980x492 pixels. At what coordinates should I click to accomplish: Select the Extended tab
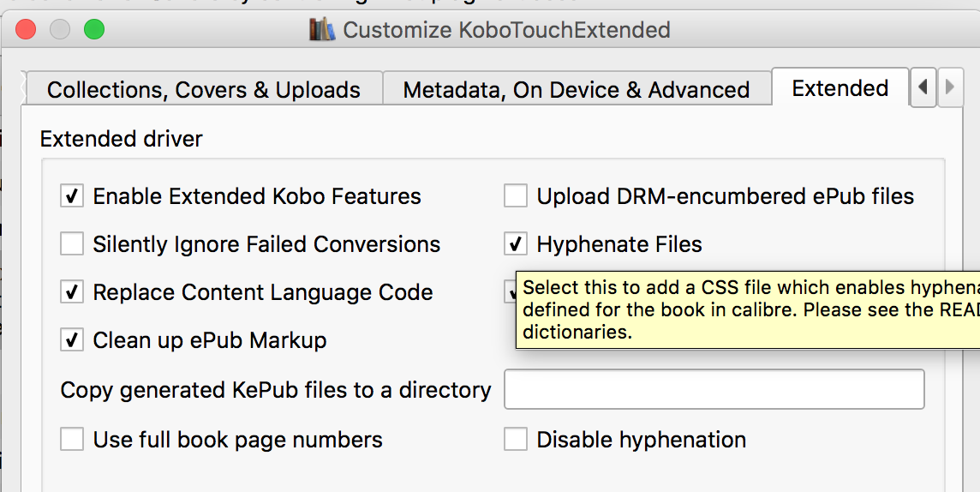(x=840, y=88)
